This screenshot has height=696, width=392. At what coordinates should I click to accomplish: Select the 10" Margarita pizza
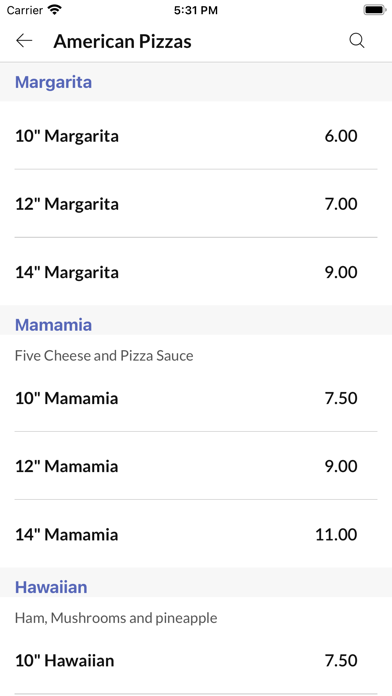point(196,135)
